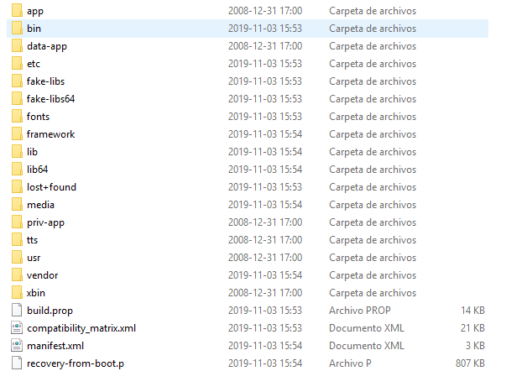Image resolution: width=532 pixels, height=392 pixels.
Task: Click the Documento XML type for manifest.xml
Action: [367, 346]
